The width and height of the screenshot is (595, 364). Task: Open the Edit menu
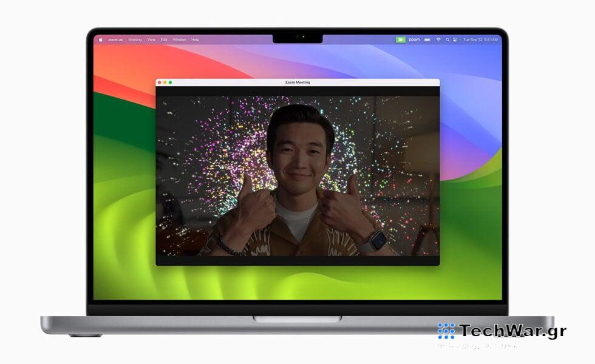(x=164, y=39)
